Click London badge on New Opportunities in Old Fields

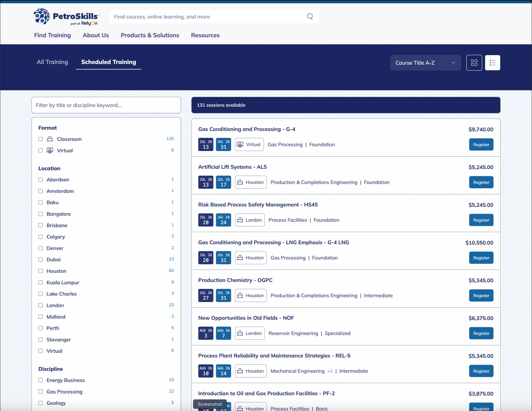[250, 333]
